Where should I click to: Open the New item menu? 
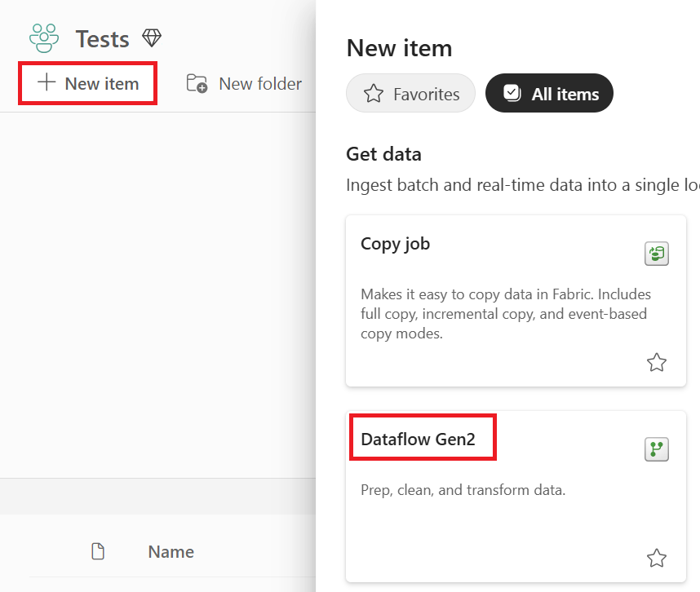tap(88, 83)
